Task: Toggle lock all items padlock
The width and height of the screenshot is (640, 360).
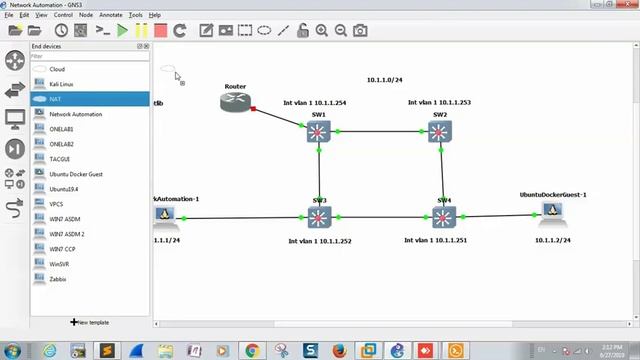Action: [302, 30]
